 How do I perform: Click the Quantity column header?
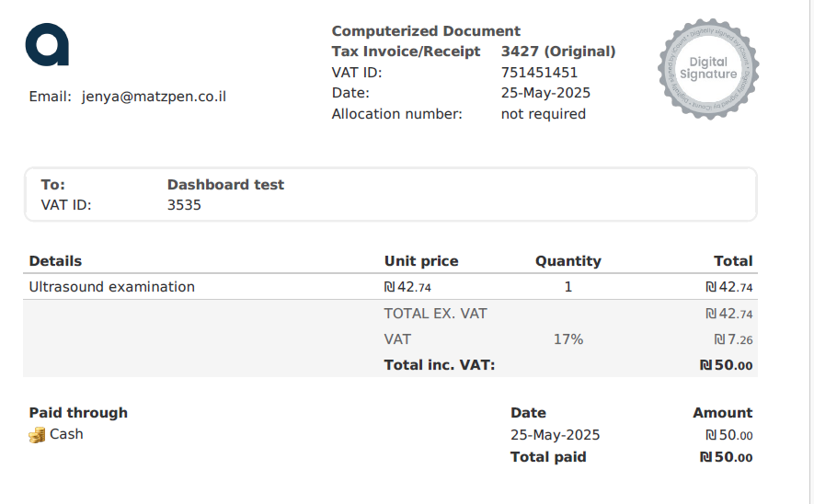[x=568, y=261]
